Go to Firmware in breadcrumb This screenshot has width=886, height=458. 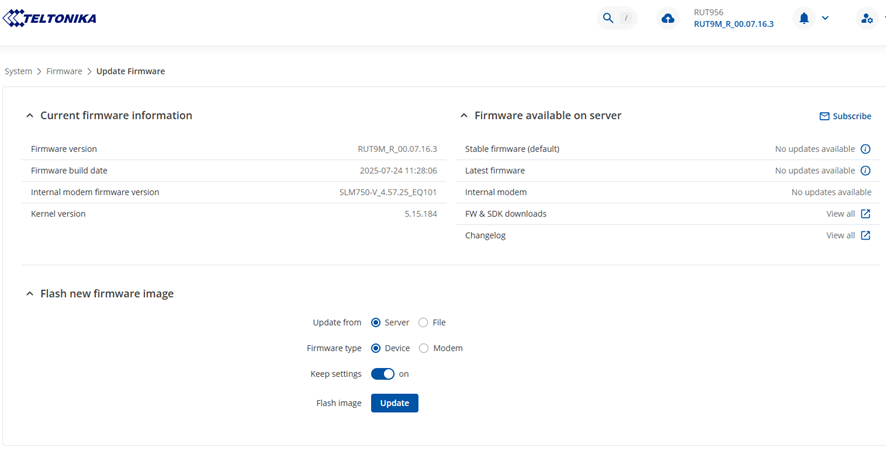point(64,72)
